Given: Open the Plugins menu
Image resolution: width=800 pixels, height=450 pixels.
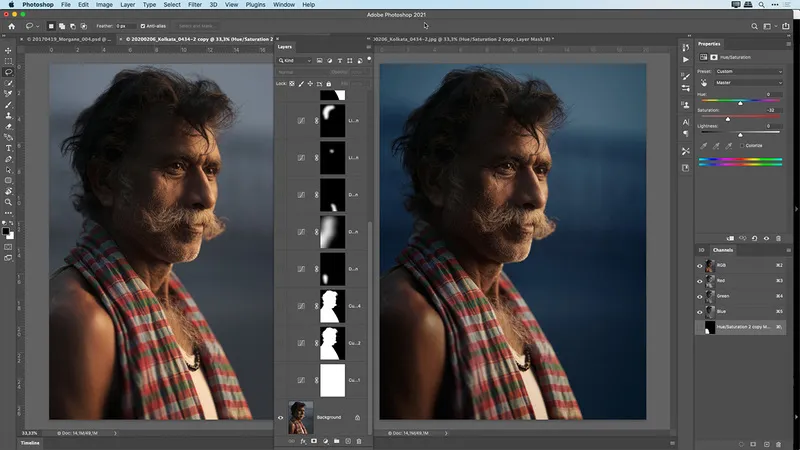Looking at the screenshot, I should 255,5.
